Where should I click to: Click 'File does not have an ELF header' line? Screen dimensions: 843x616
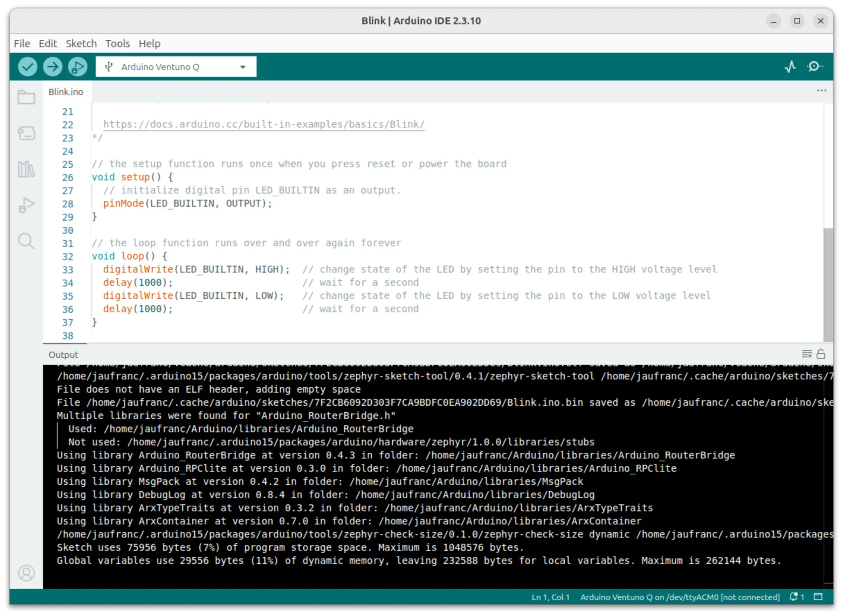[209, 389]
